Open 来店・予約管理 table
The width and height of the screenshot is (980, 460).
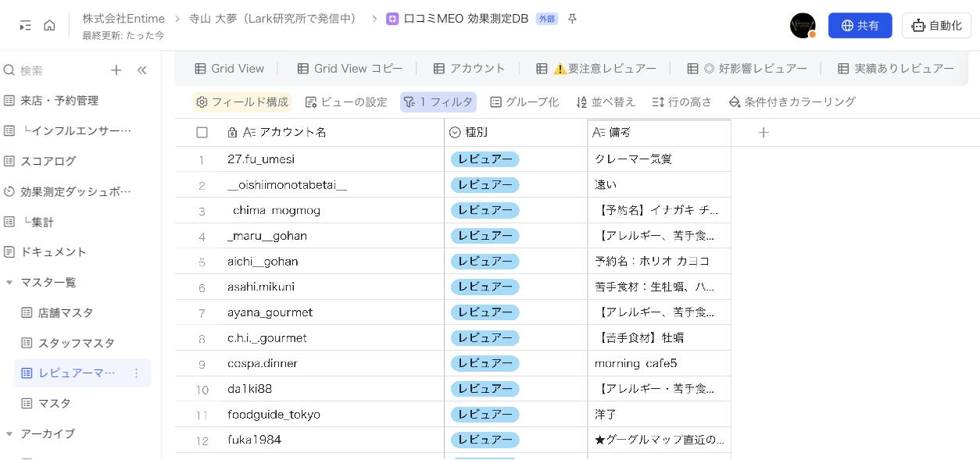[51, 101]
